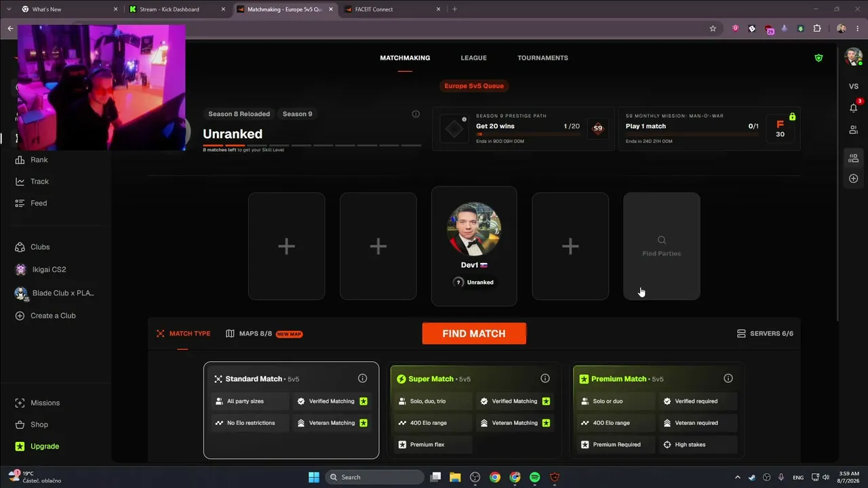Show hidden system tray icons

point(737,477)
